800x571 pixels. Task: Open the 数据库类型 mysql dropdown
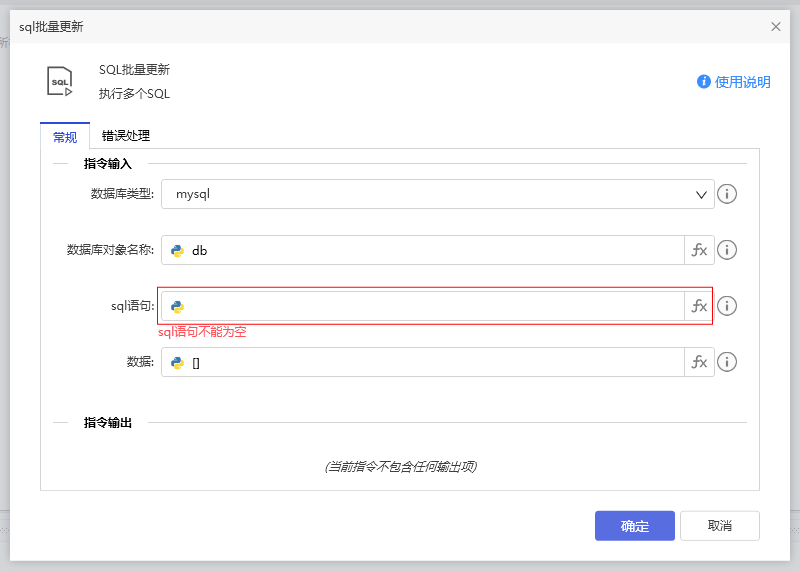click(x=437, y=194)
